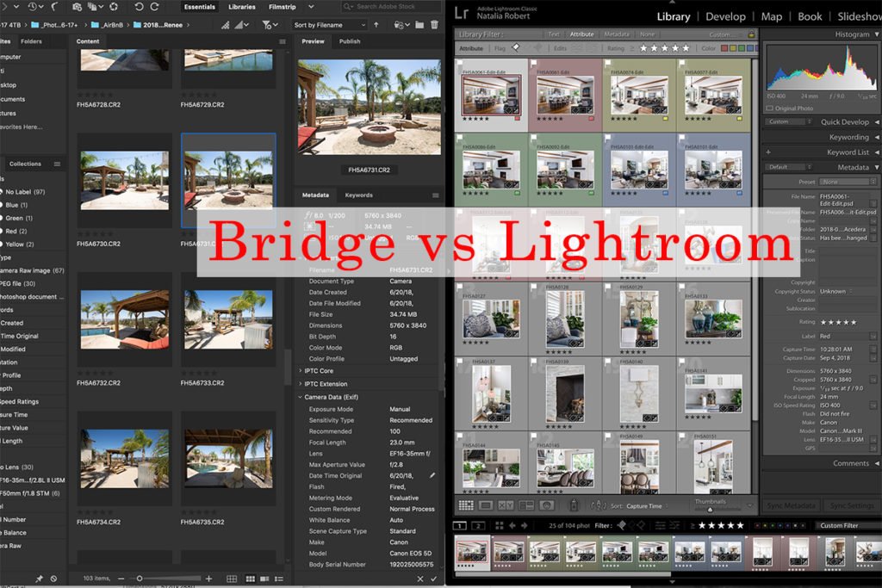Click the Delete item trash icon in Bridge
This screenshot has height=588, width=882.
(434, 25)
